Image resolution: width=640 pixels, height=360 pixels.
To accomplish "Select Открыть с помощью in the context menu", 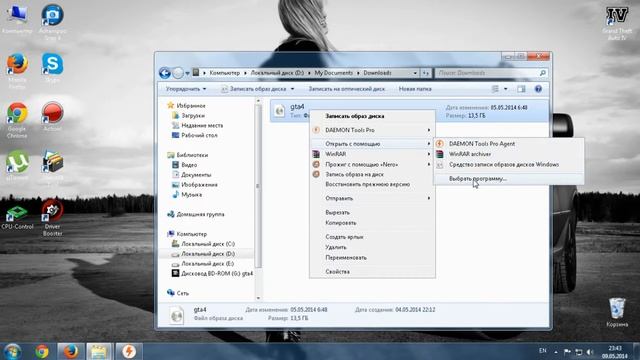I will (372, 144).
